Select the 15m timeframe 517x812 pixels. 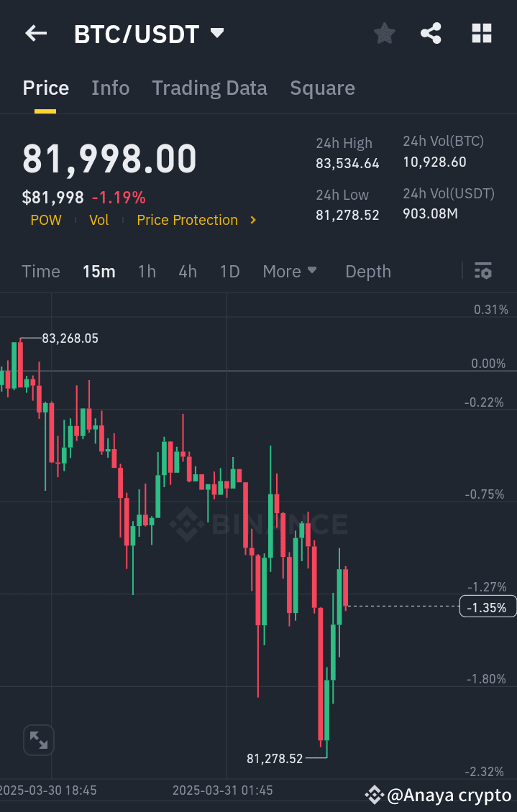pos(99,271)
